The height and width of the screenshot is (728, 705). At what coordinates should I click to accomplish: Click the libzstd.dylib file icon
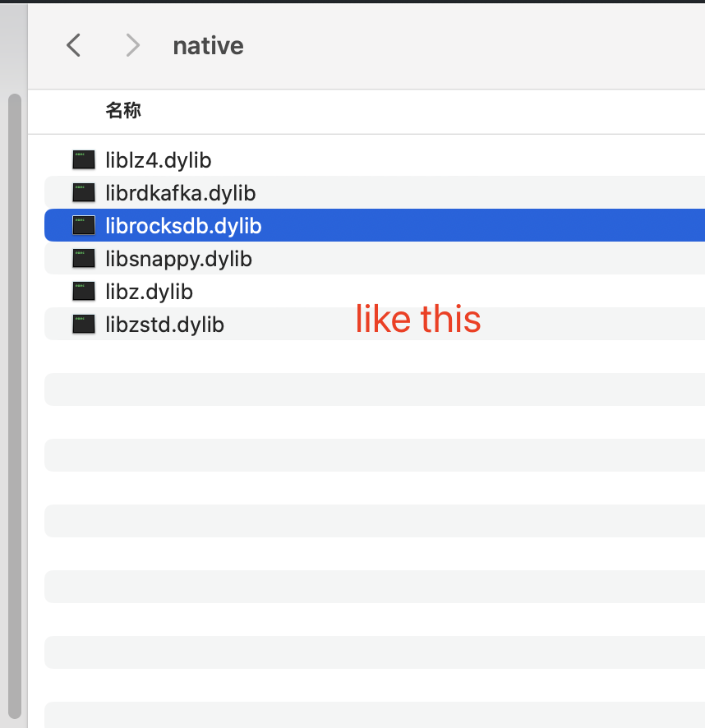point(83,324)
